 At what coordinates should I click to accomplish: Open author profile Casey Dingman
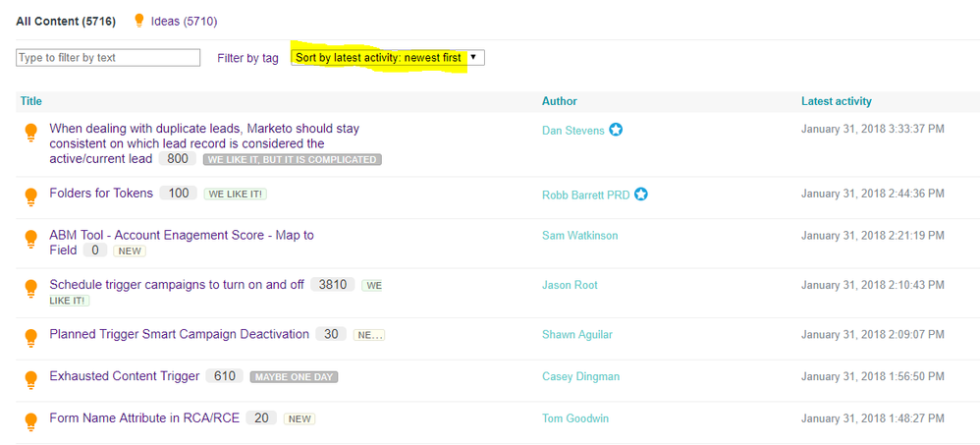pyautogui.click(x=581, y=376)
